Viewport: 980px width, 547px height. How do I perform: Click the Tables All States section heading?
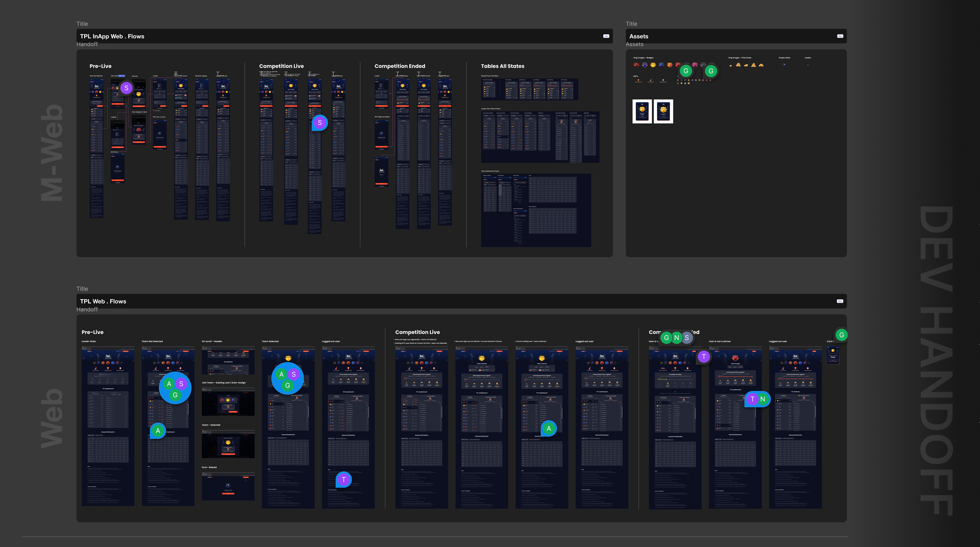[502, 66]
